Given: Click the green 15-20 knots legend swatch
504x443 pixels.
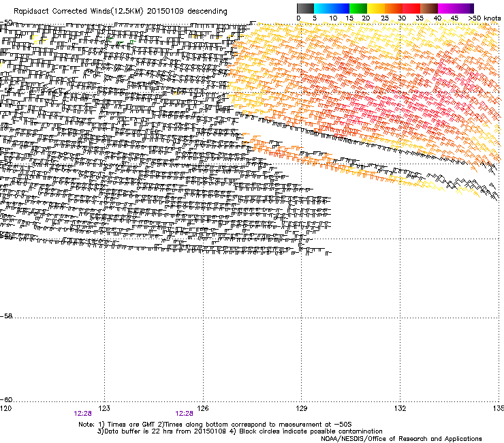Looking at the screenshot, I should [358, 8].
